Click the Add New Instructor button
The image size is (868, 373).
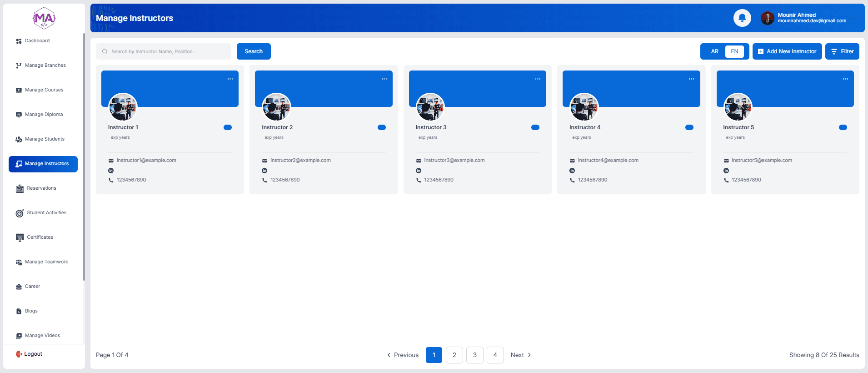point(787,51)
